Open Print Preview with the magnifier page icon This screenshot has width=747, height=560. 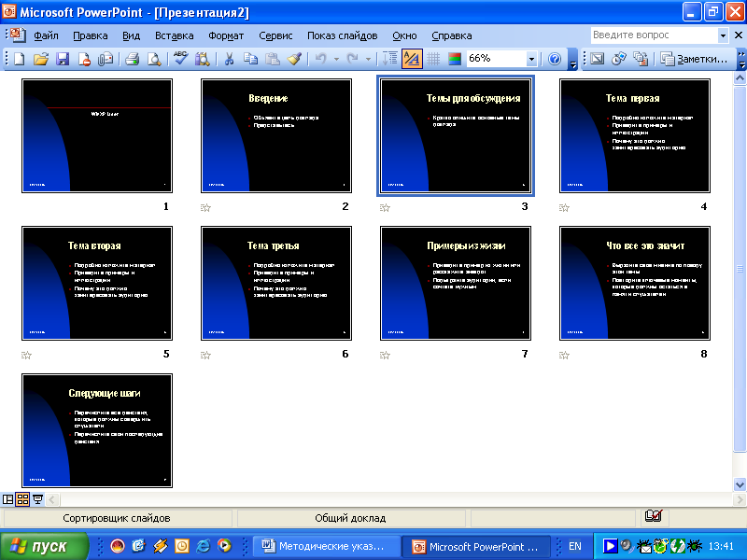point(153,59)
